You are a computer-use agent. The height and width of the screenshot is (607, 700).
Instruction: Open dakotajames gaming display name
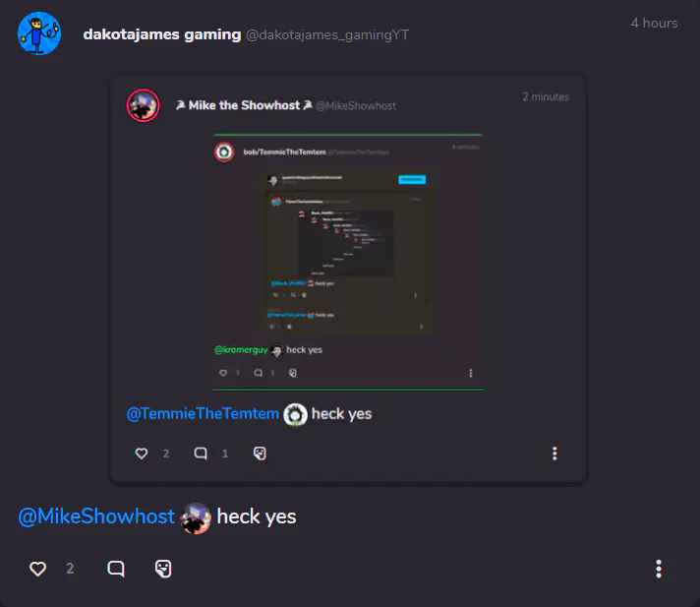[x=162, y=34]
